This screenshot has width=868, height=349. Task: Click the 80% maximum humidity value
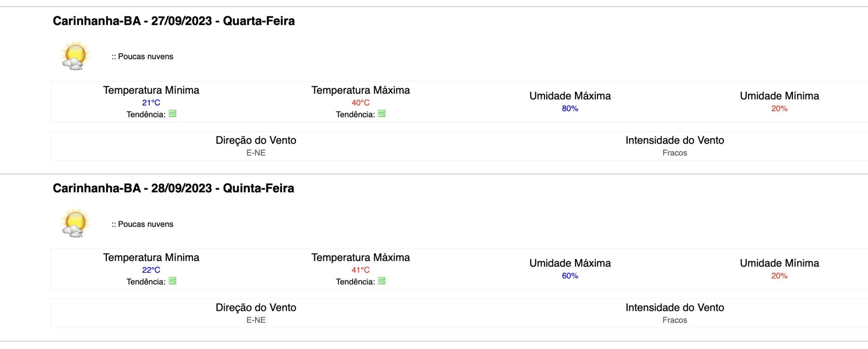pyautogui.click(x=570, y=109)
